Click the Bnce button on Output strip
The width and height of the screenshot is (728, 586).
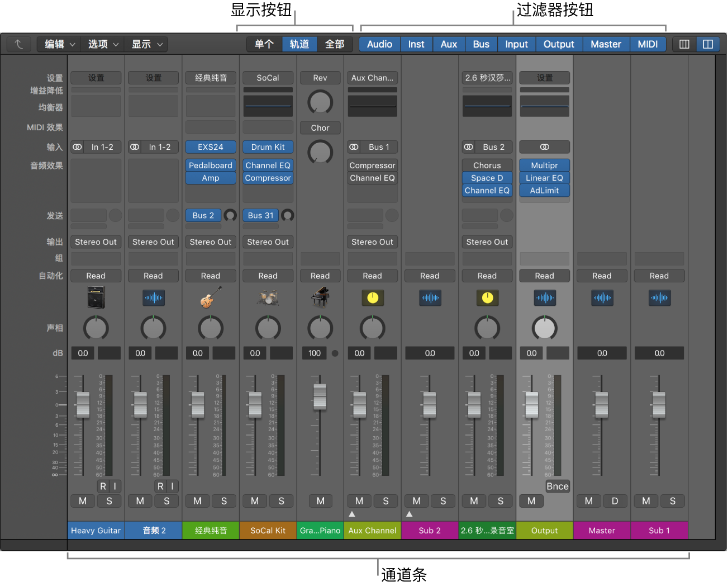click(x=557, y=486)
